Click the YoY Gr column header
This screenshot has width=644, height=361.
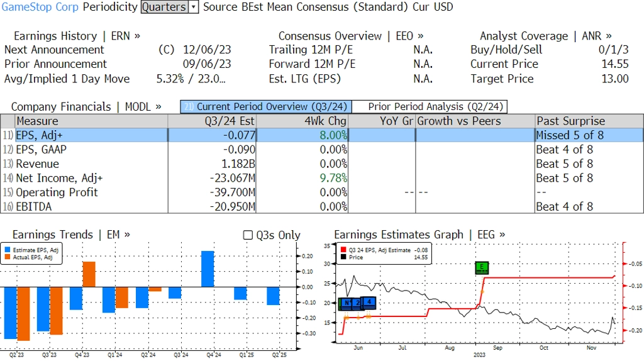pyautogui.click(x=382, y=121)
